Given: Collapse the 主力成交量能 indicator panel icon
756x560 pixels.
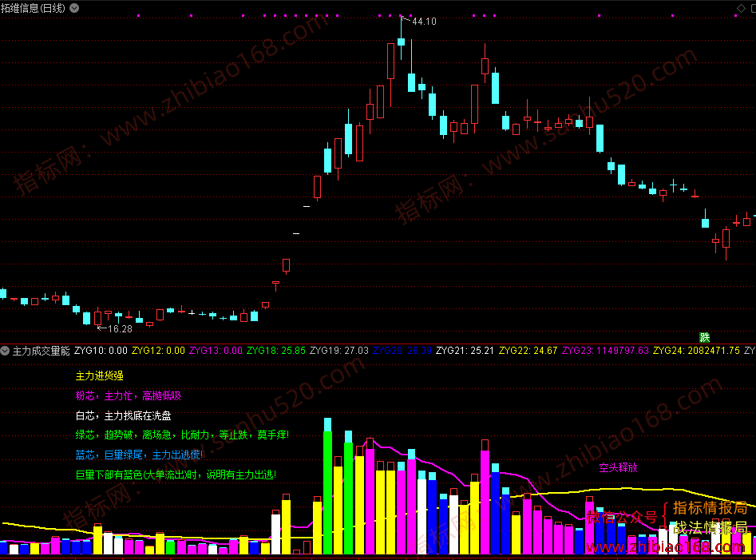Looking at the screenshot, I should tap(5, 351).
